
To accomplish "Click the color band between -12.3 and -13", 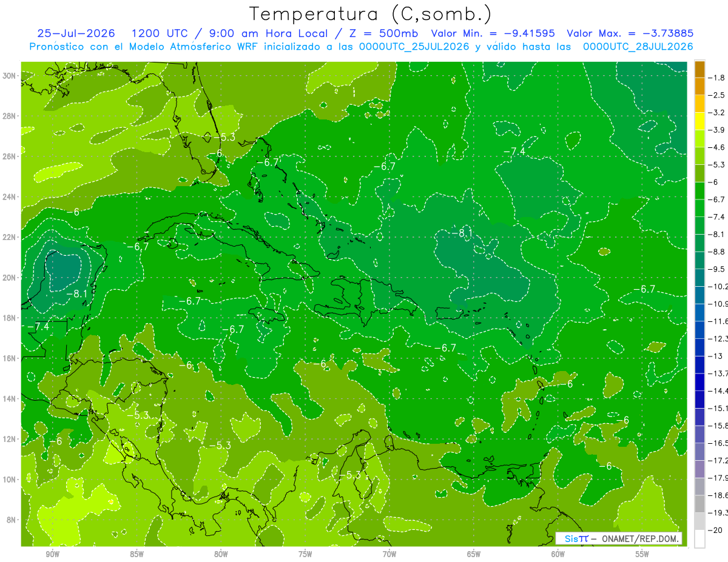I will tap(699, 347).
